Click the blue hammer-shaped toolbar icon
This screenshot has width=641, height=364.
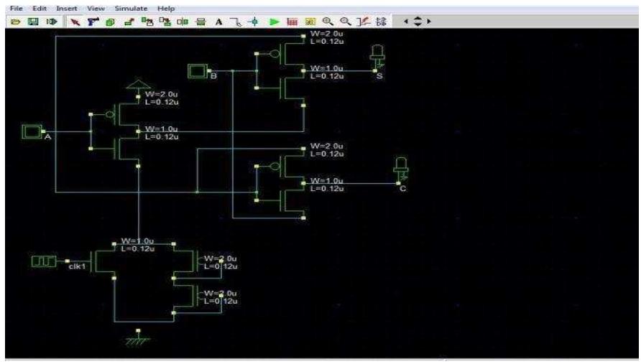coord(93,22)
